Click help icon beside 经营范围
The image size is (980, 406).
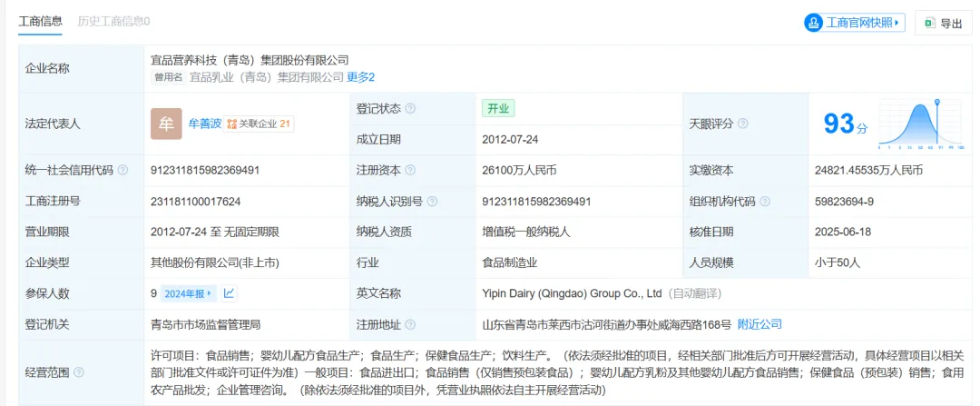[79, 372]
